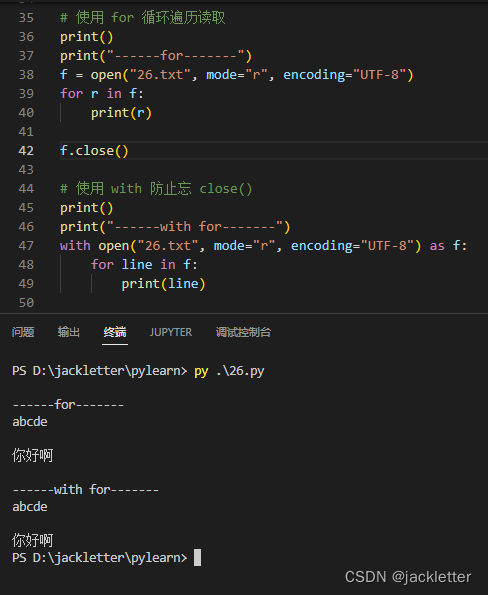
Task: Click terminal output '------with for-------'
Action: tap(86, 490)
